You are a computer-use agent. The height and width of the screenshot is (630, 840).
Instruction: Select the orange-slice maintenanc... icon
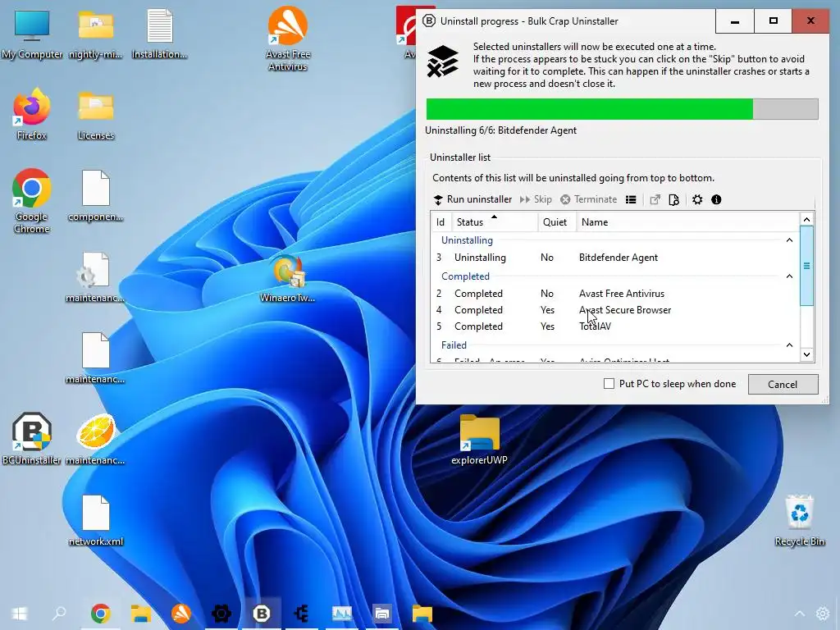pyautogui.click(x=96, y=438)
